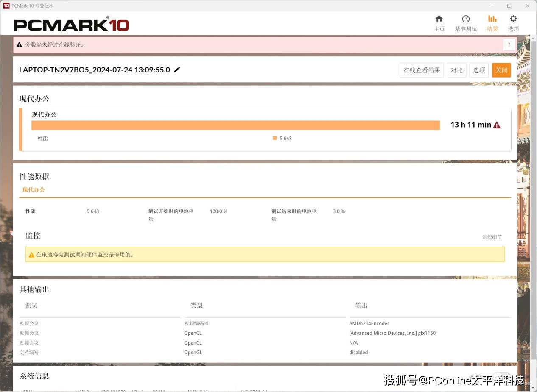Click the 100.0 % starting battery value

(x=218, y=211)
